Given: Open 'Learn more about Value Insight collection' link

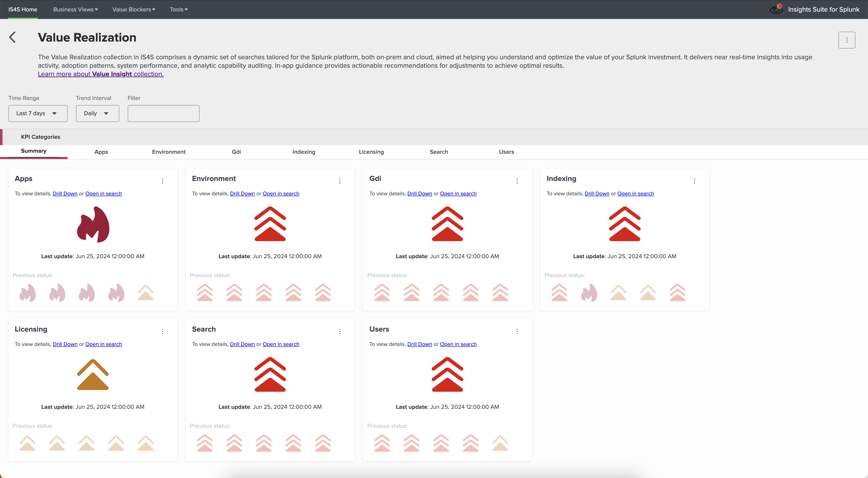Looking at the screenshot, I should 101,74.
